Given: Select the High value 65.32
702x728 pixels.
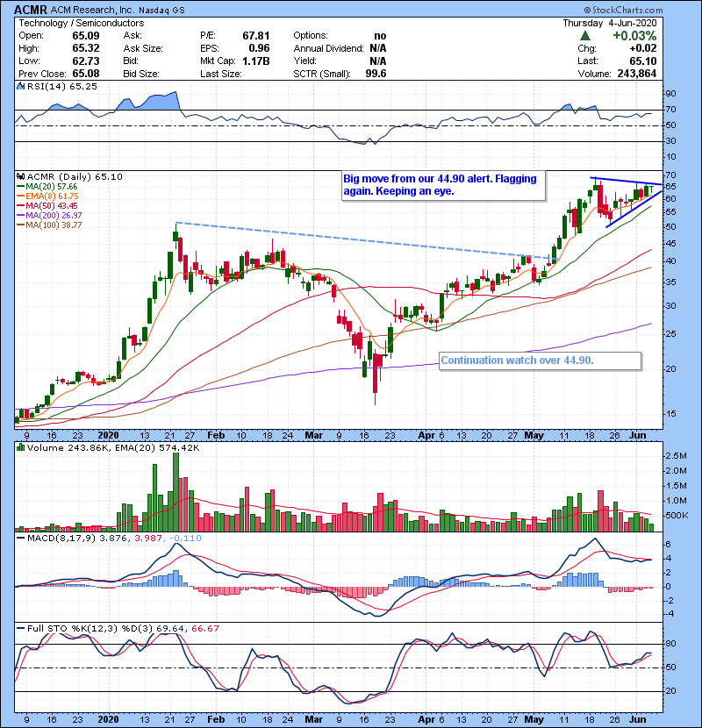Looking at the screenshot, I should tap(85, 48).
